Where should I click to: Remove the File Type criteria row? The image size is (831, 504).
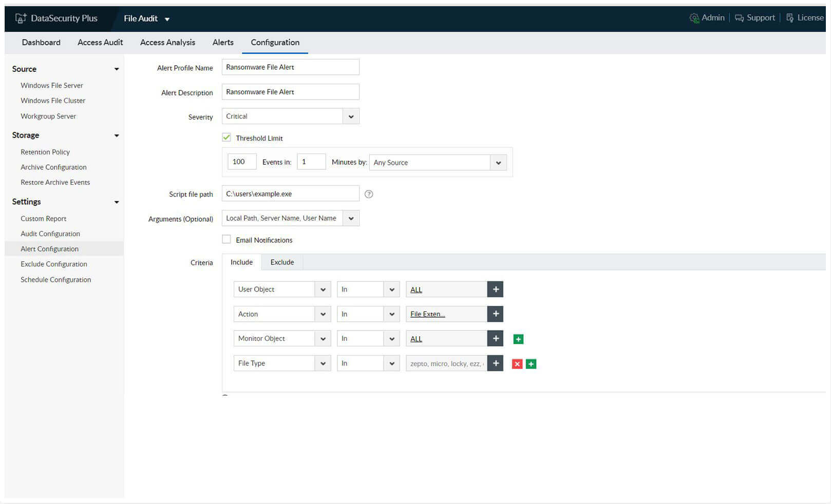pyautogui.click(x=517, y=363)
